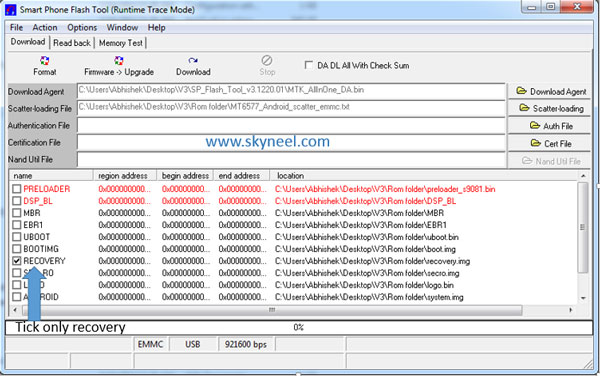Tick the checkbox for system.img row

click(x=16, y=297)
